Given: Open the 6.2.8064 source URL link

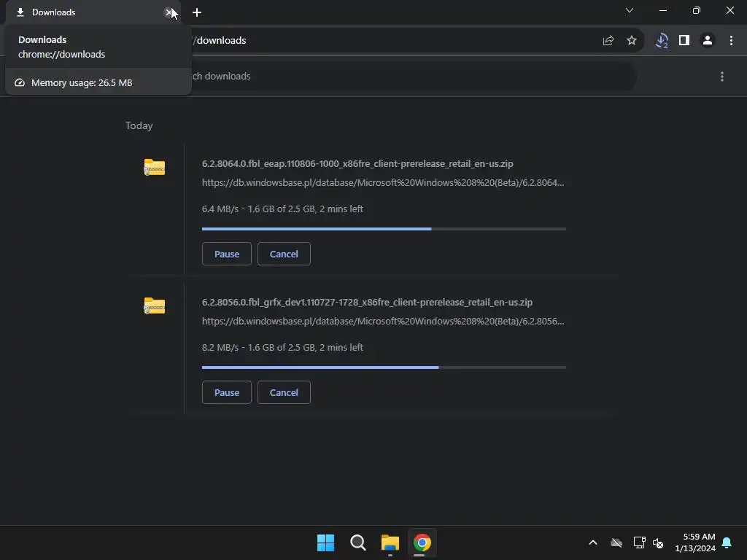Looking at the screenshot, I should pyautogui.click(x=383, y=182).
